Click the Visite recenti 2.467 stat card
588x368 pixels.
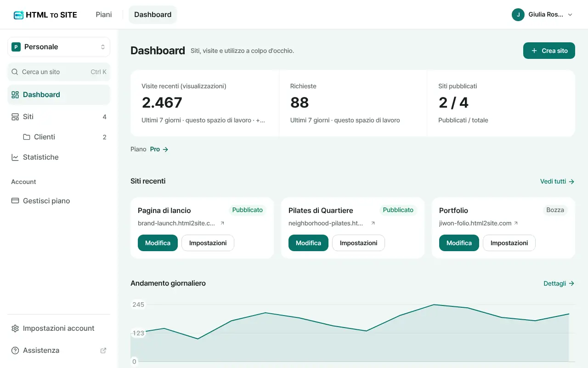point(204,103)
